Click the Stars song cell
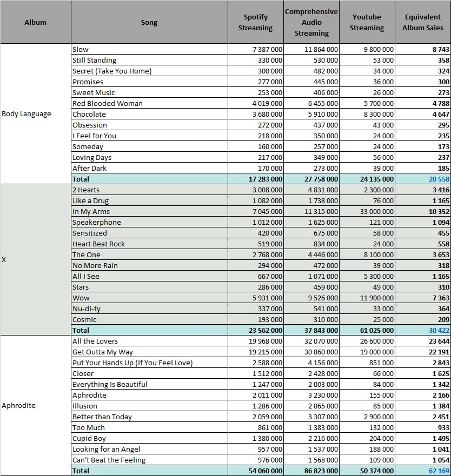Screen dimensions: 451x476 [x=149, y=287]
